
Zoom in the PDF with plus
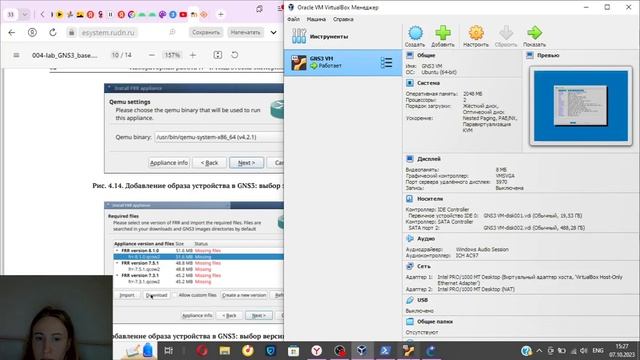pos(193,55)
